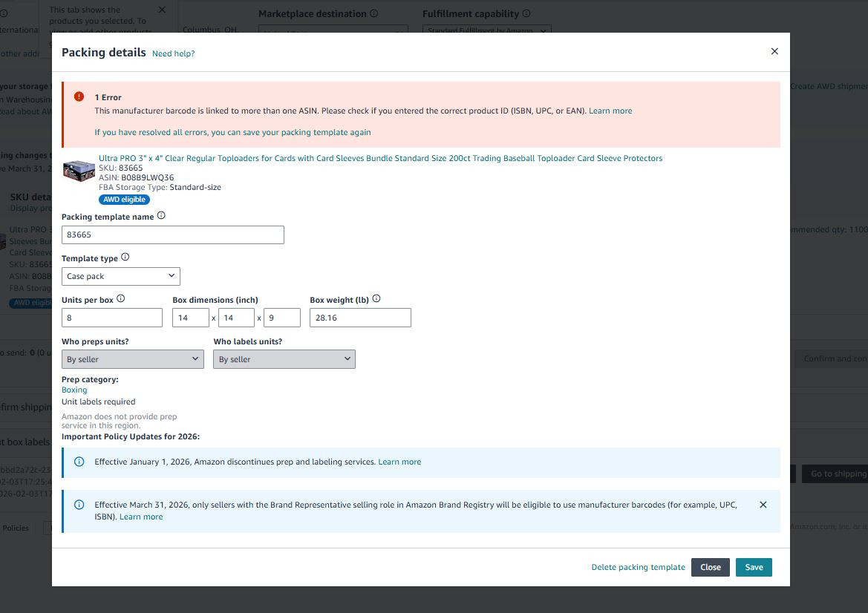Save the packing template

coord(754,567)
